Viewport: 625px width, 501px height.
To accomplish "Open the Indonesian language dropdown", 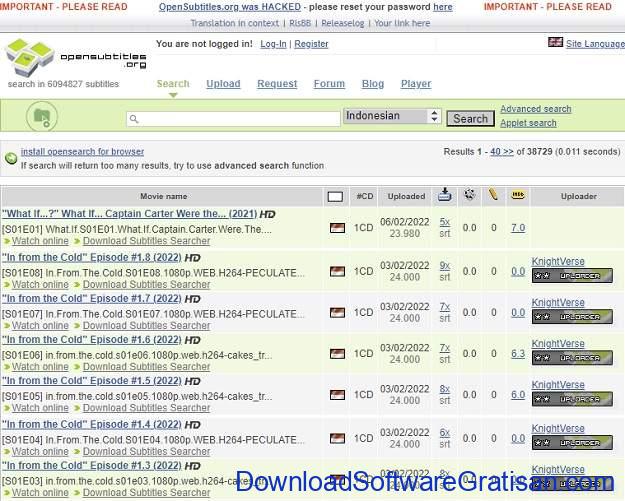I will [x=392, y=116].
